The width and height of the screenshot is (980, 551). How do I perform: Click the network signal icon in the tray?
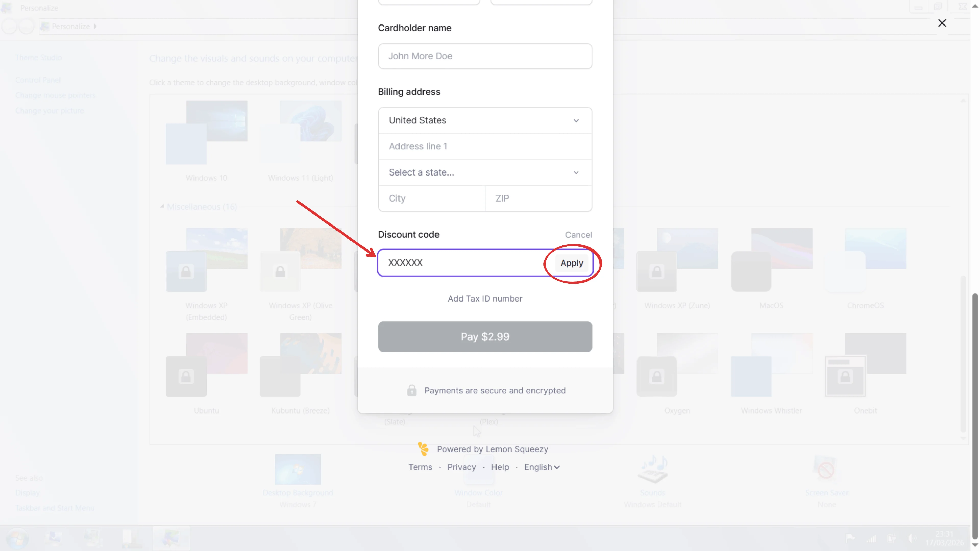[x=872, y=539]
